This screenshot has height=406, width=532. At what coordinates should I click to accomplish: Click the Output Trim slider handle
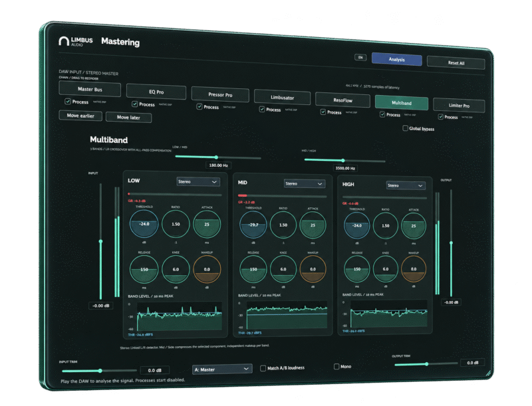coord(427,364)
